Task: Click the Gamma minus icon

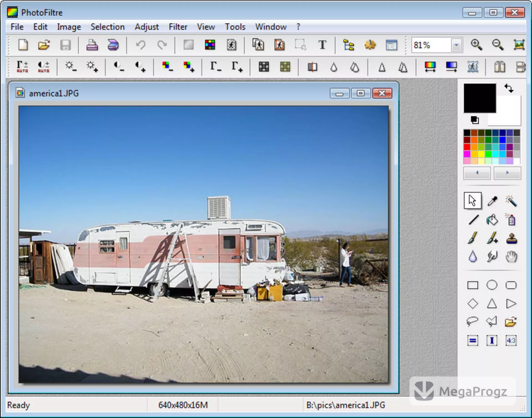Action: 216,67
